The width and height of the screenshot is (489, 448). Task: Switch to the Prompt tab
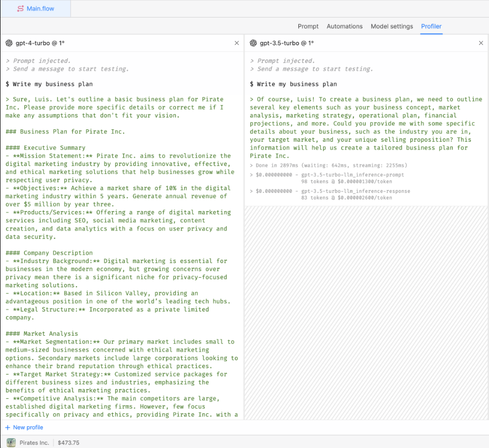pyautogui.click(x=308, y=26)
